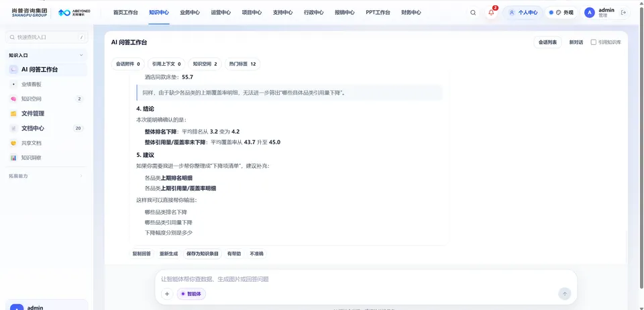644x310 pixels.
Task: Collapse the 知识入口 section chevron
Action: click(x=81, y=55)
